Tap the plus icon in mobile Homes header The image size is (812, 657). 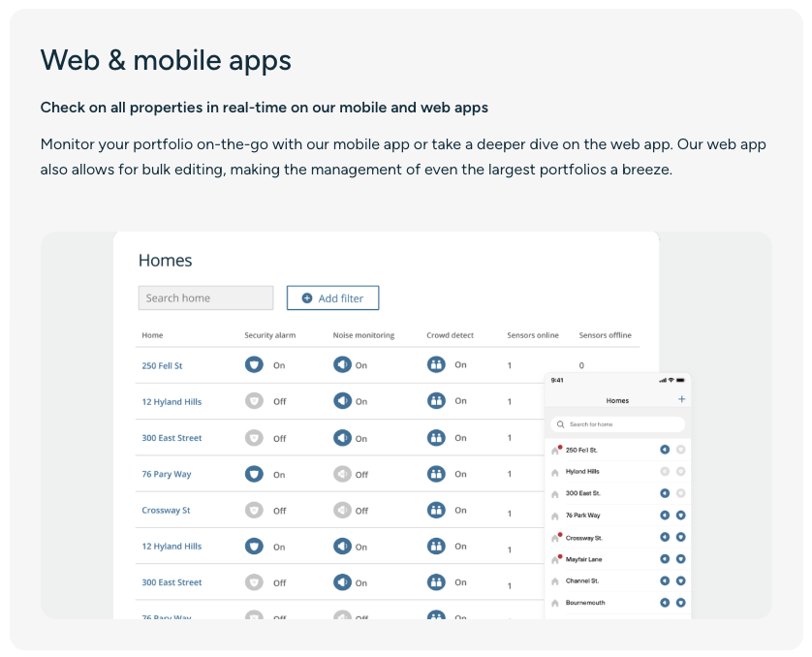pyautogui.click(x=681, y=399)
